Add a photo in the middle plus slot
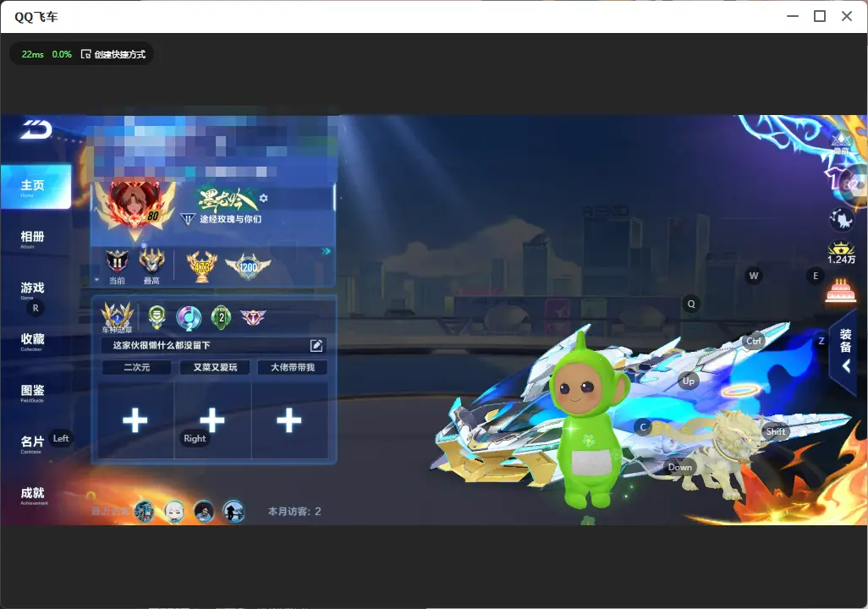This screenshot has width=868, height=609. 212,420
